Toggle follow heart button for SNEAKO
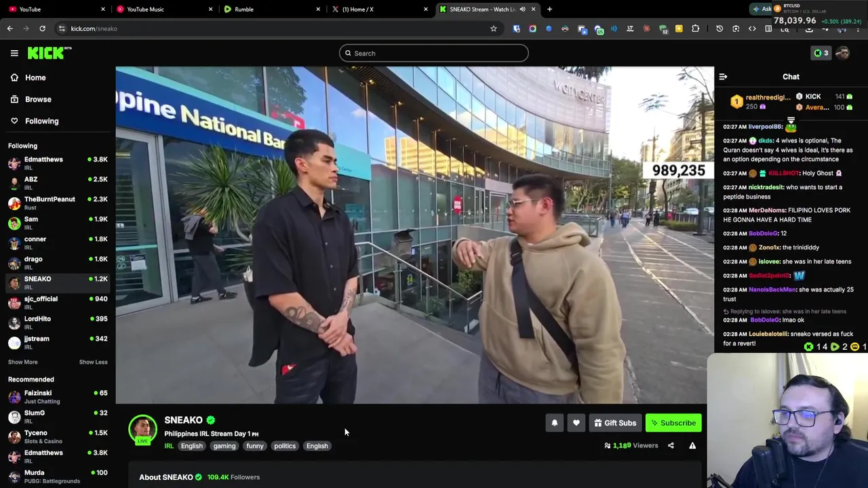 pyautogui.click(x=576, y=423)
